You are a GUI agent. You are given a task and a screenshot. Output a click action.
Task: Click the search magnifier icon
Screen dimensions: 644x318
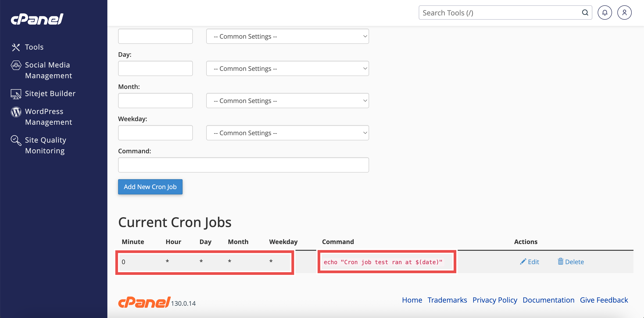point(585,13)
